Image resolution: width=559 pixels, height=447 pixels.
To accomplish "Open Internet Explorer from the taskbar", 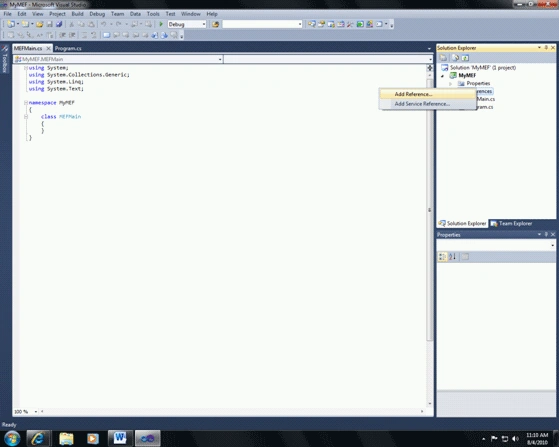I will point(37,438).
